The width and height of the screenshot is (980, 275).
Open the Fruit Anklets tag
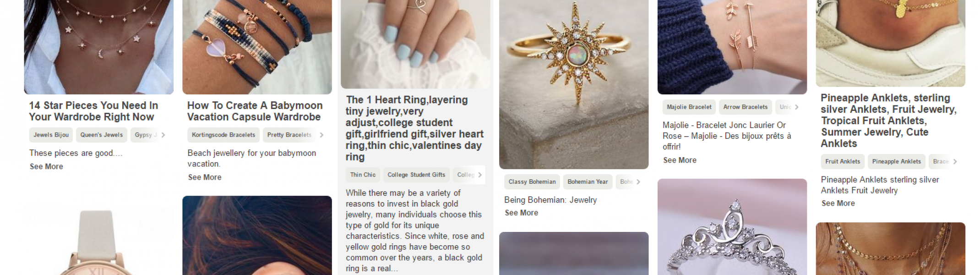[843, 161]
